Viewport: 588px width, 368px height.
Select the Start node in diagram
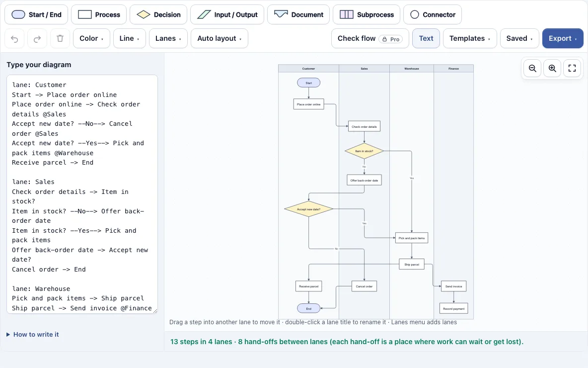(308, 83)
